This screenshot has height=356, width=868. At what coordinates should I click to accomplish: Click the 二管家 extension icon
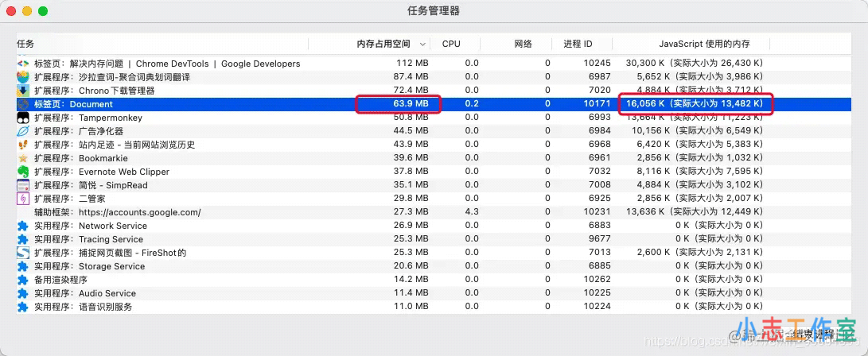[23, 199]
